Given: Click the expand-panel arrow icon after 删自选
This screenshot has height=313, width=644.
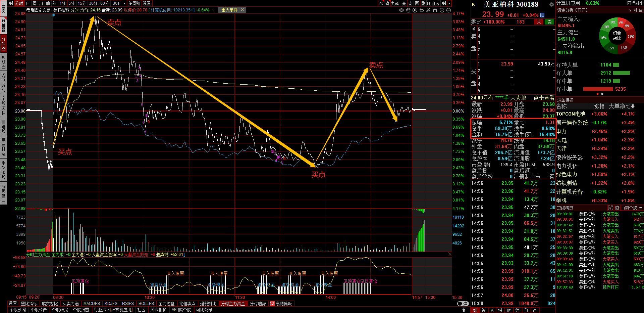Looking at the screenshot, I should tap(444, 3).
